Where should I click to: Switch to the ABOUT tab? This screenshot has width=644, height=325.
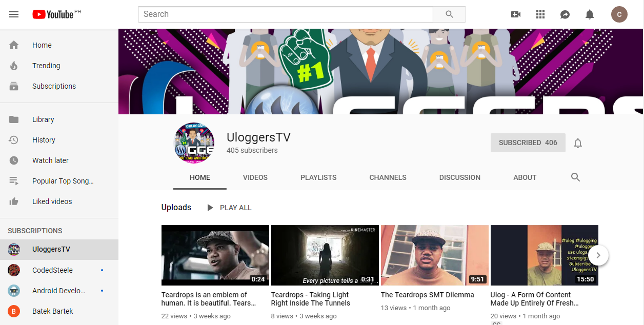[x=525, y=177]
